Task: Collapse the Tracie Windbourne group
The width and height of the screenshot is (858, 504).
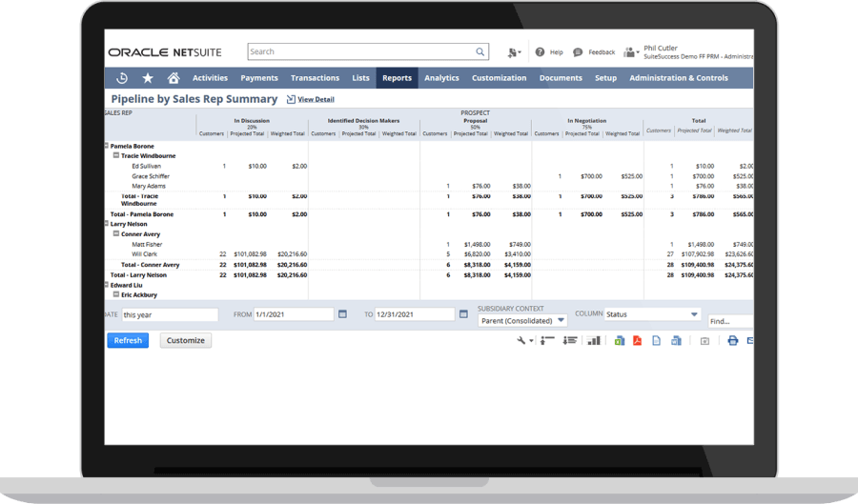Action: click(116, 155)
